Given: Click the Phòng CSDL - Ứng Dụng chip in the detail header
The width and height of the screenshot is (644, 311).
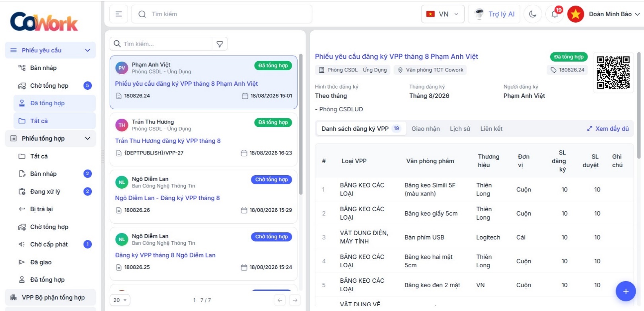Looking at the screenshot, I should coord(353,70).
